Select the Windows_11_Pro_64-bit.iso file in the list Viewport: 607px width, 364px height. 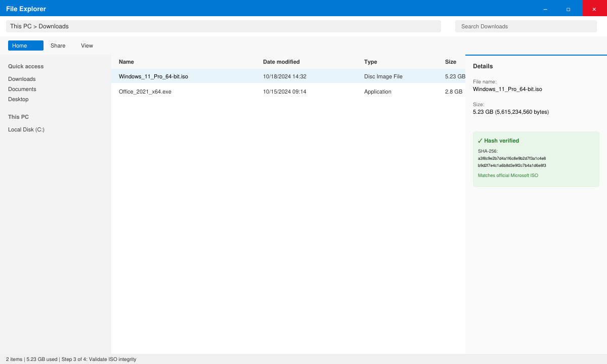click(288, 76)
